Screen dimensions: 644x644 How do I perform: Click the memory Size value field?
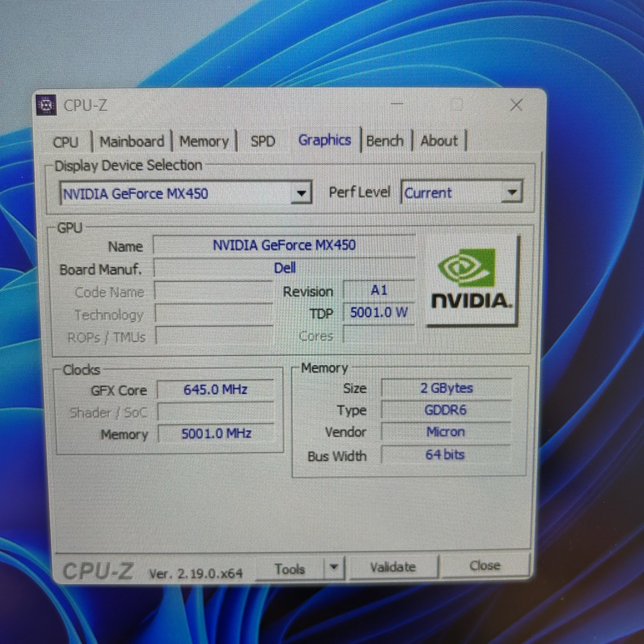(446, 388)
